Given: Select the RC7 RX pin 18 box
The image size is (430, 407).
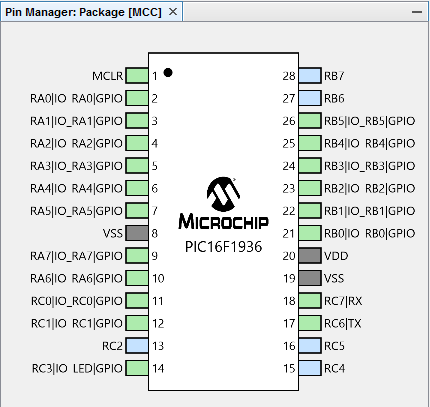Looking at the screenshot, I should coord(310,301).
